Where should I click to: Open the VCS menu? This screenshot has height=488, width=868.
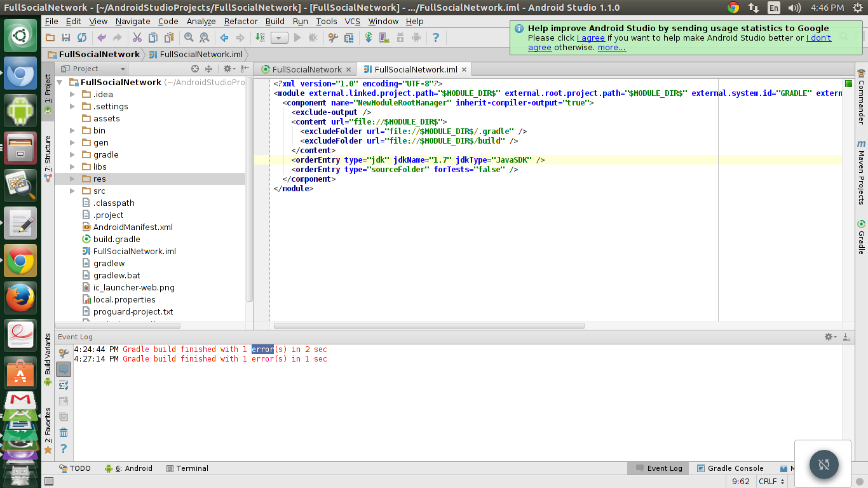coord(352,21)
